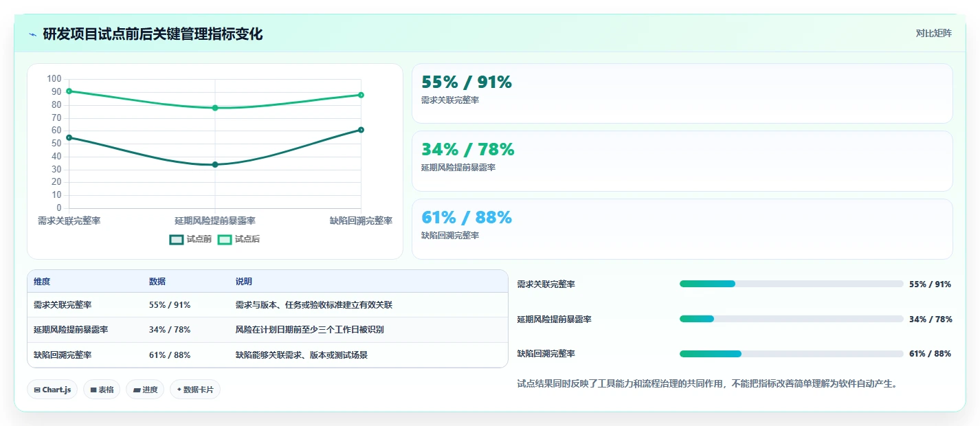Click the 需求关联完整率 progress bar
Image resolution: width=980 pixels, height=426 pixels.
click(791, 284)
